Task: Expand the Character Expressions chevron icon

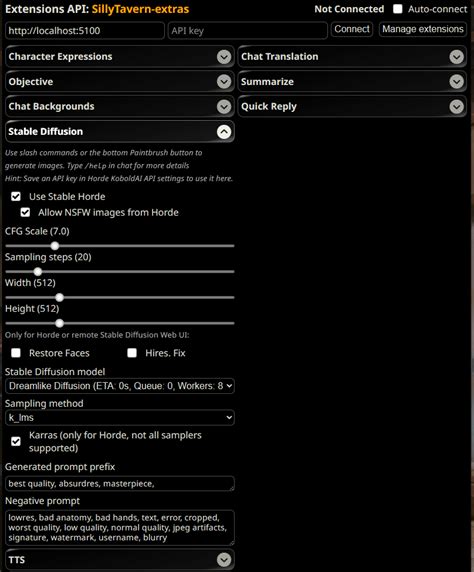Action: (x=224, y=57)
